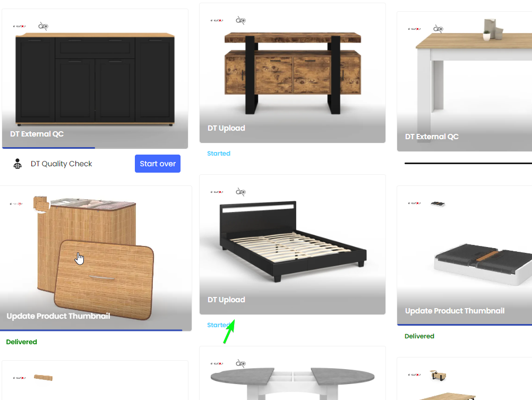Click the crossed-out icon above the rustic console table
This screenshot has width=532, height=400.
pos(241,20)
